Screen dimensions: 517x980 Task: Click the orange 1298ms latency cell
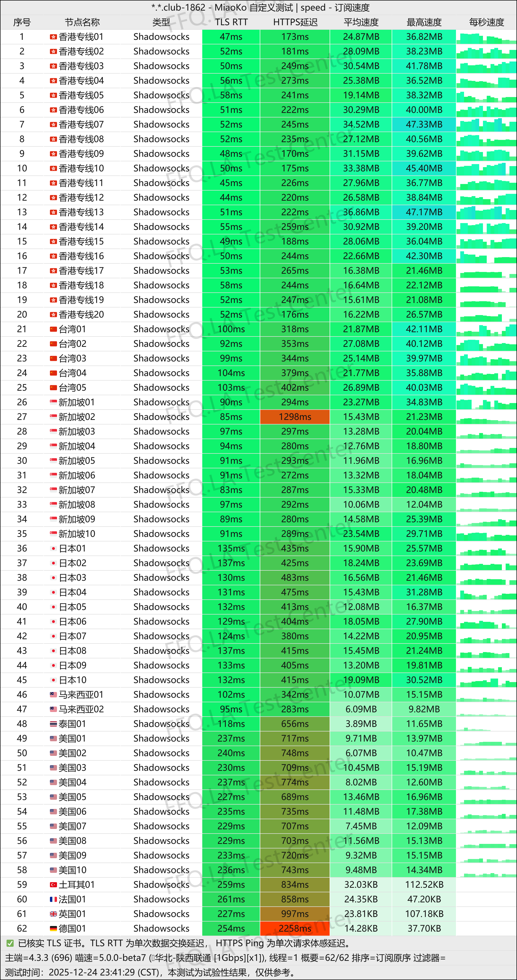(x=295, y=417)
